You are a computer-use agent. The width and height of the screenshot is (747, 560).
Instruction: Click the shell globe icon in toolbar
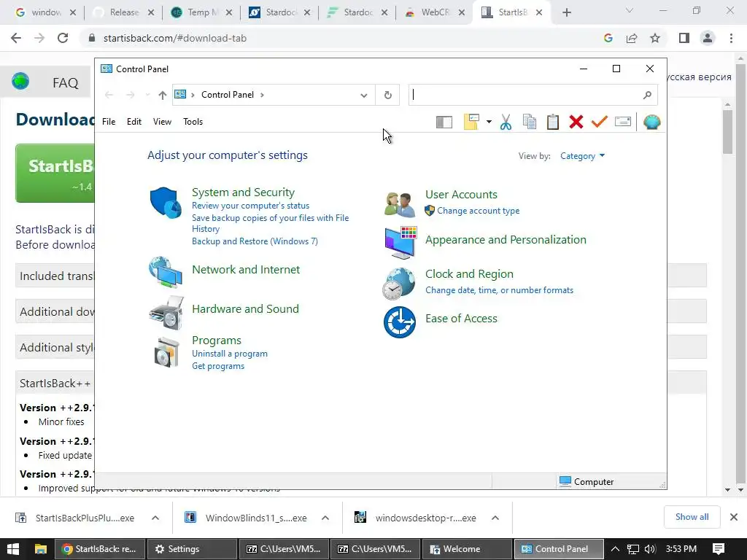tap(651, 122)
